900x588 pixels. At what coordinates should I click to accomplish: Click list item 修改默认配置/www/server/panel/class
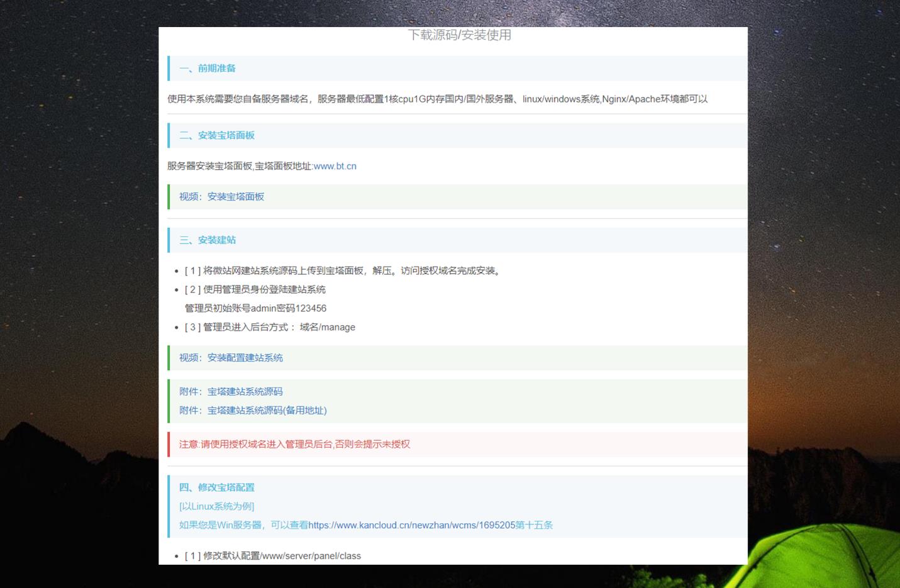[273, 556]
